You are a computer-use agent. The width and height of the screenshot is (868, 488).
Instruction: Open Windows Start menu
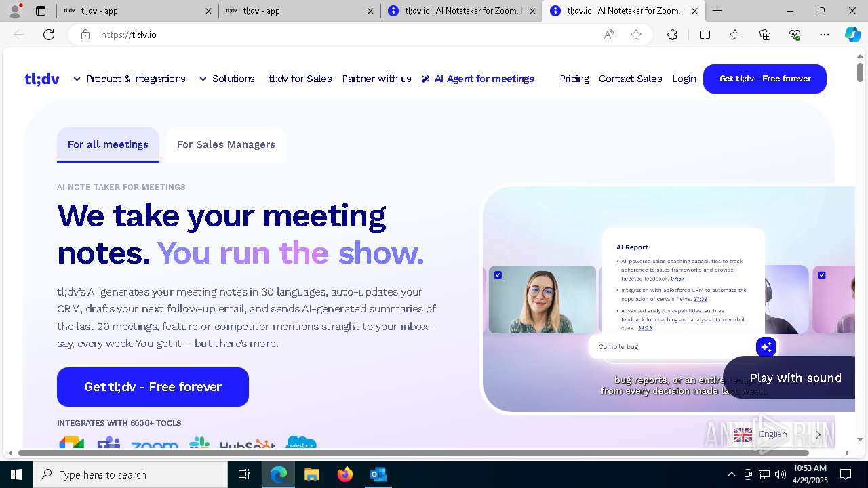[16, 474]
